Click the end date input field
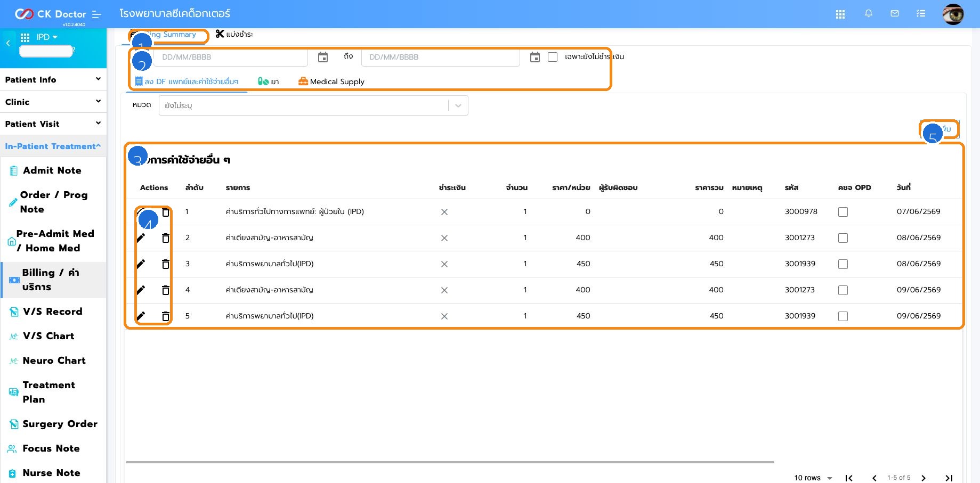The image size is (980, 483). [x=440, y=57]
